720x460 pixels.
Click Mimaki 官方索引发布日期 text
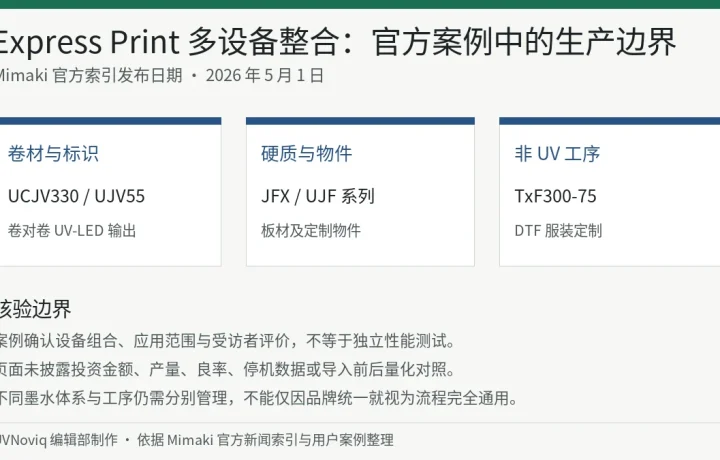91,75
